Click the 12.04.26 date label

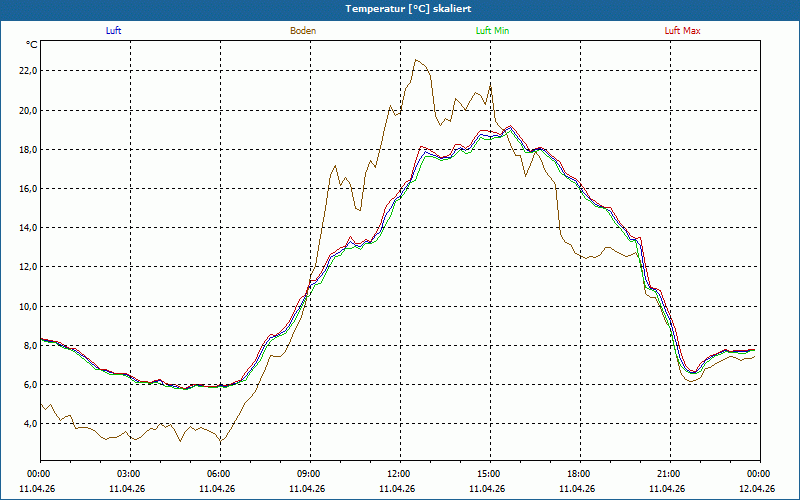tap(757, 489)
